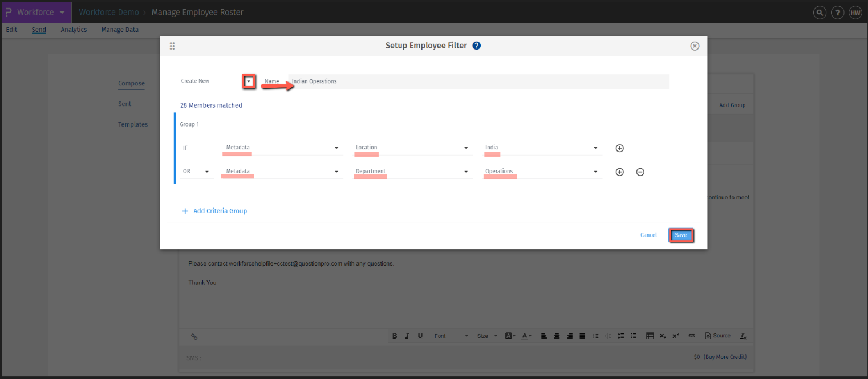Screen dimensions: 868x379
Task: Switch to the Analytics tab
Action: coord(74,30)
